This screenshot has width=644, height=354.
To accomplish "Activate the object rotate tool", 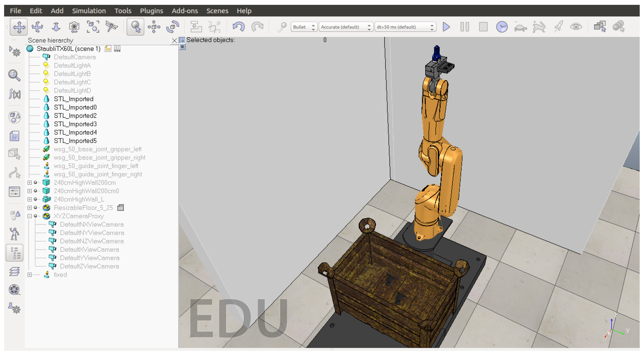I will point(172,27).
